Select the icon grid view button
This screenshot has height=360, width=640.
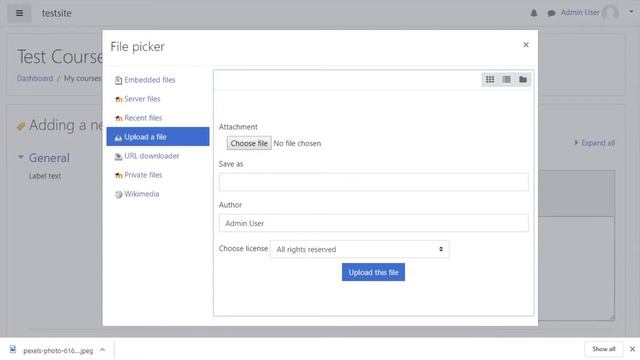(490, 80)
